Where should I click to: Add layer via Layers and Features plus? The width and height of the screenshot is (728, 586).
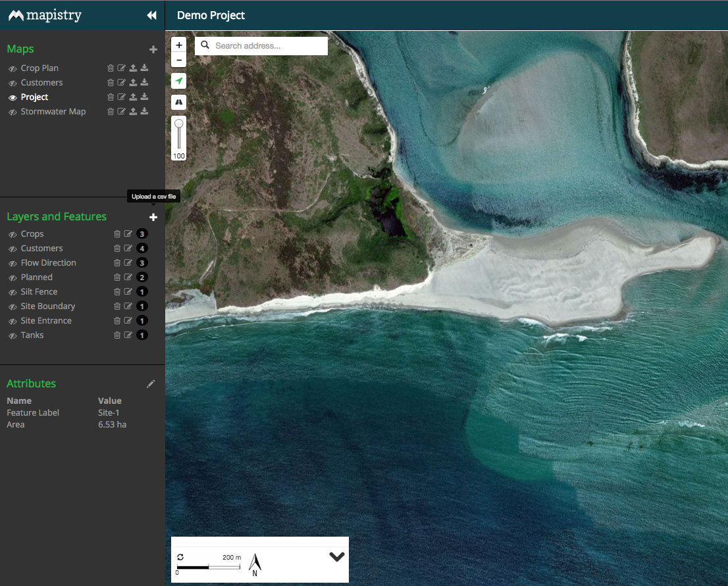click(153, 217)
